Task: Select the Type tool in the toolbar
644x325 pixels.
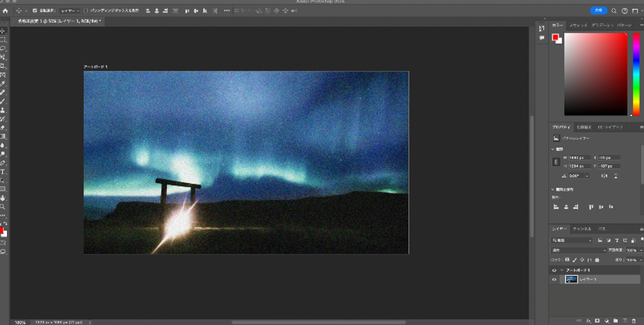Action: [x=3, y=171]
